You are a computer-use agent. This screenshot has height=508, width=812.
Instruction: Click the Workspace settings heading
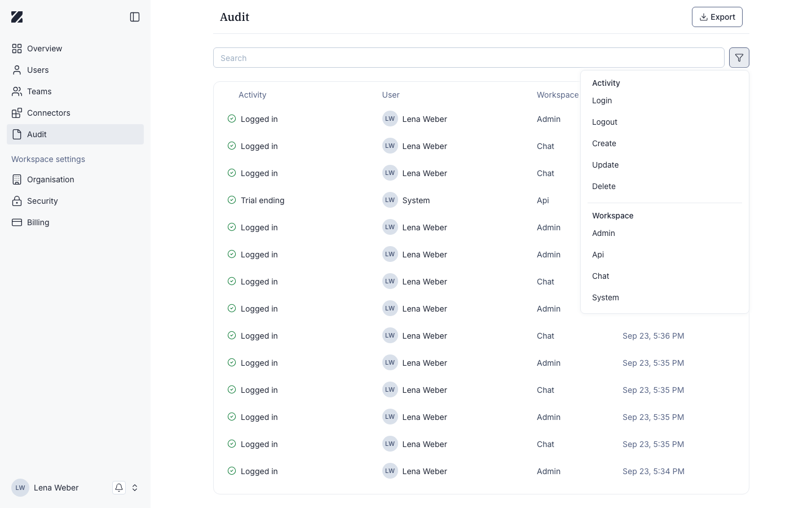tap(48, 159)
